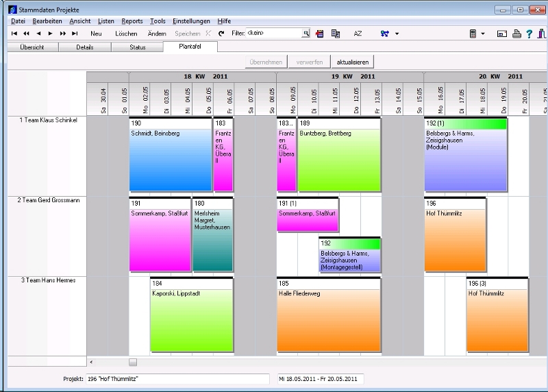548x392 pixels.
Task: Open dropdown arrow next to calculator icon
Action: pos(483,34)
